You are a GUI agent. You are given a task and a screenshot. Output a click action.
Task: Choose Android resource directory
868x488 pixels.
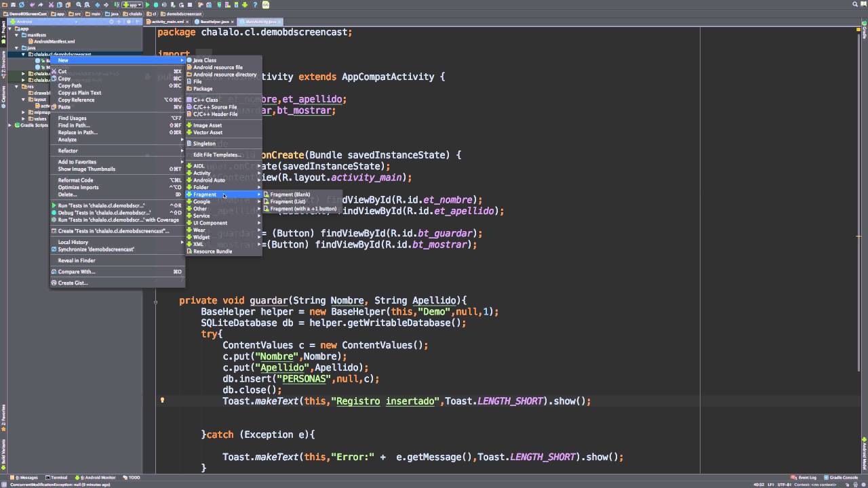click(x=224, y=75)
